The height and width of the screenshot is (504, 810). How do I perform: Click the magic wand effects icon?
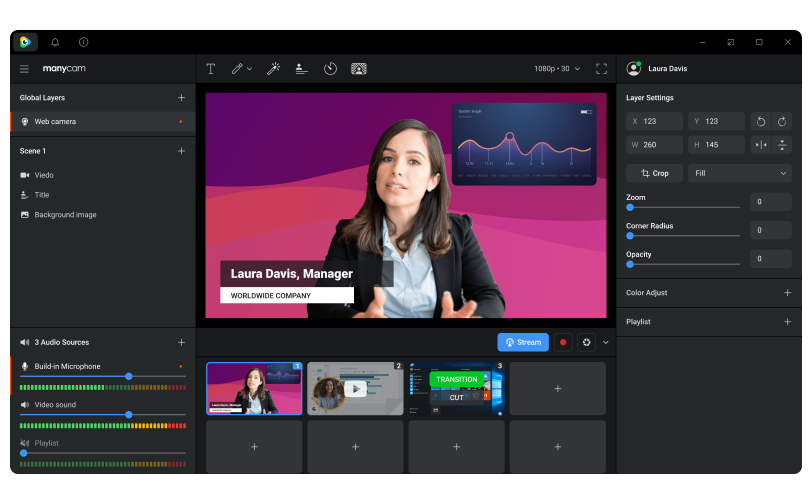(272, 69)
